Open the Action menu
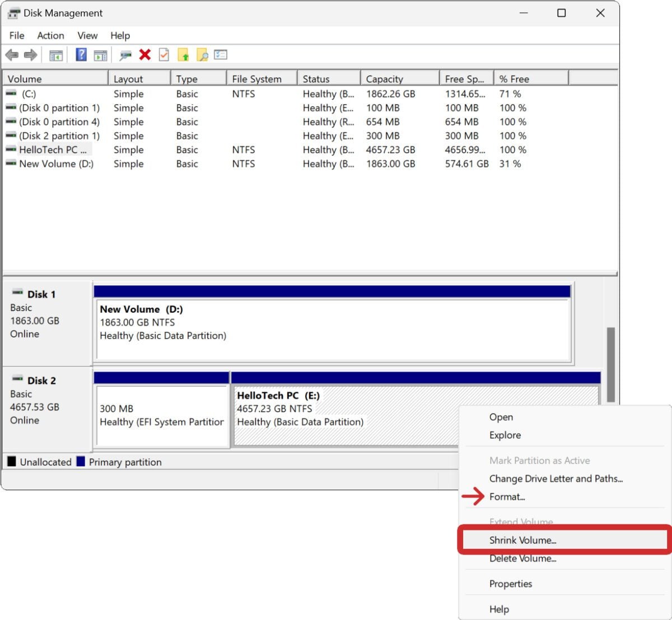 [50, 35]
